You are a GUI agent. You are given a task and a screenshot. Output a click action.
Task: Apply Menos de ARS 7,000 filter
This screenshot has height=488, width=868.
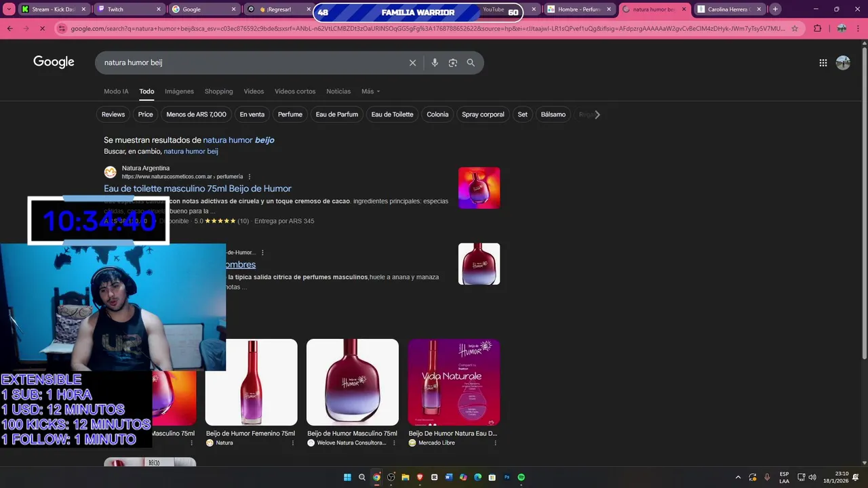(197, 115)
